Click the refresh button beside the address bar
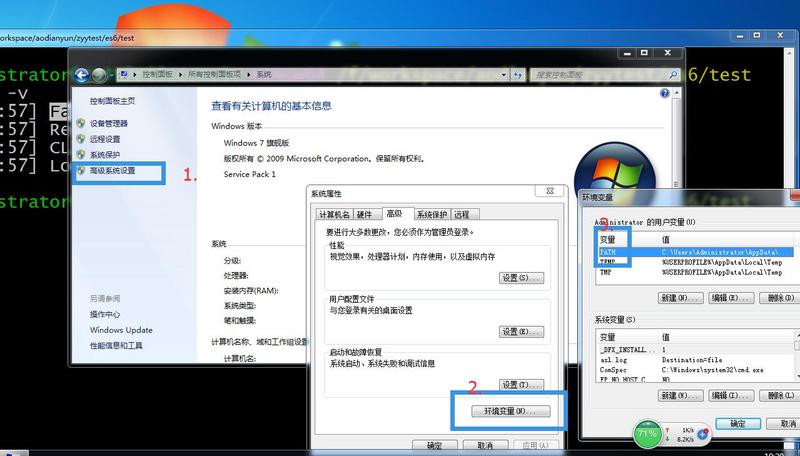This screenshot has width=800, height=456. pyautogui.click(x=518, y=75)
